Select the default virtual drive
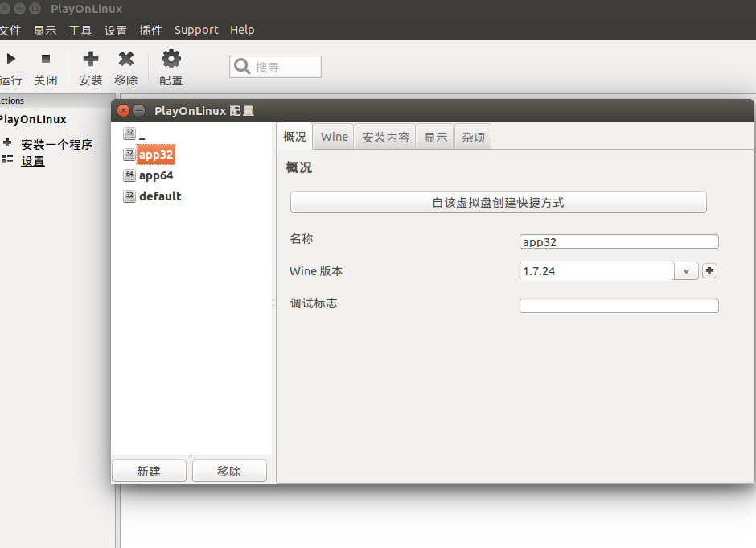This screenshot has height=548, width=756. coord(160,196)
